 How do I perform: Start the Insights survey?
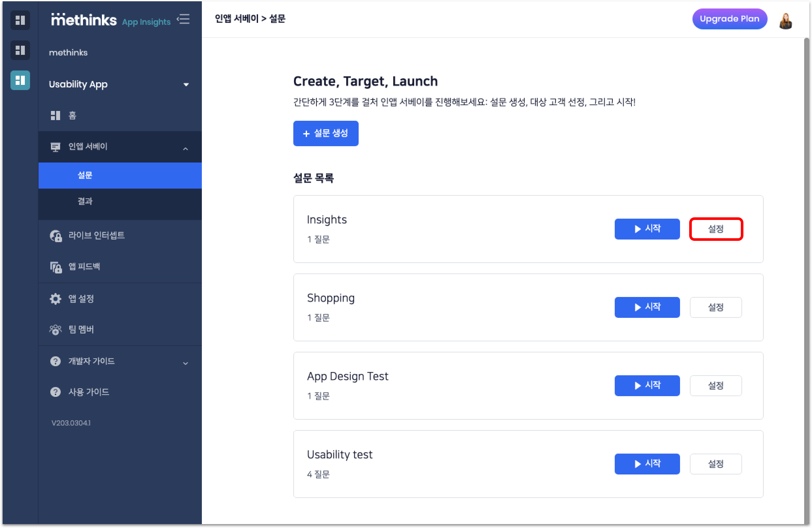tap(646, 229)
